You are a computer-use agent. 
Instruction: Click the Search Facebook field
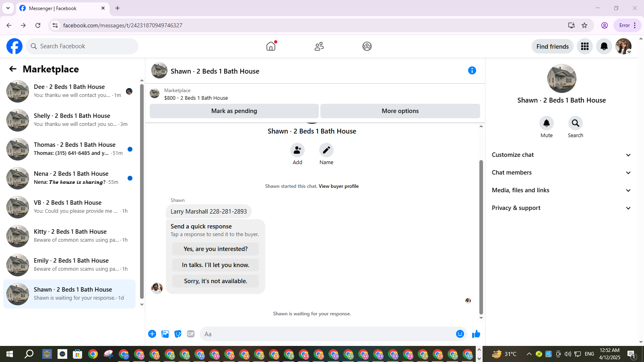point(82,46)
